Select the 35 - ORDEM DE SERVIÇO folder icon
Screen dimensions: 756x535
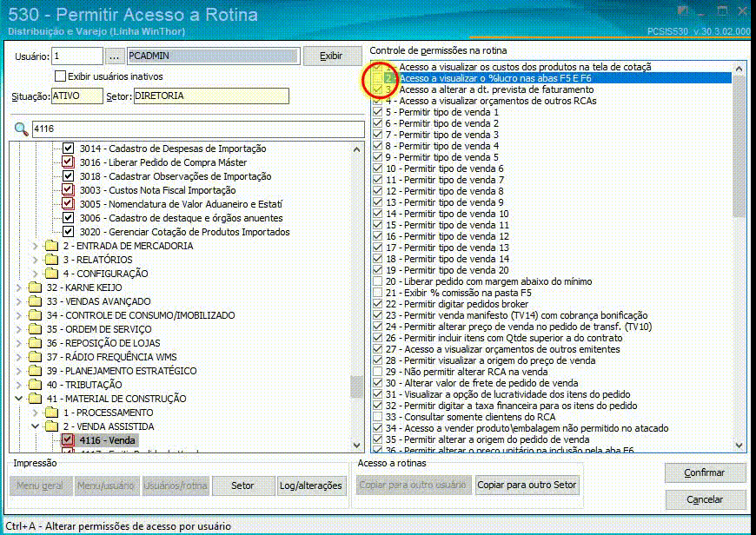click(36, 330)
